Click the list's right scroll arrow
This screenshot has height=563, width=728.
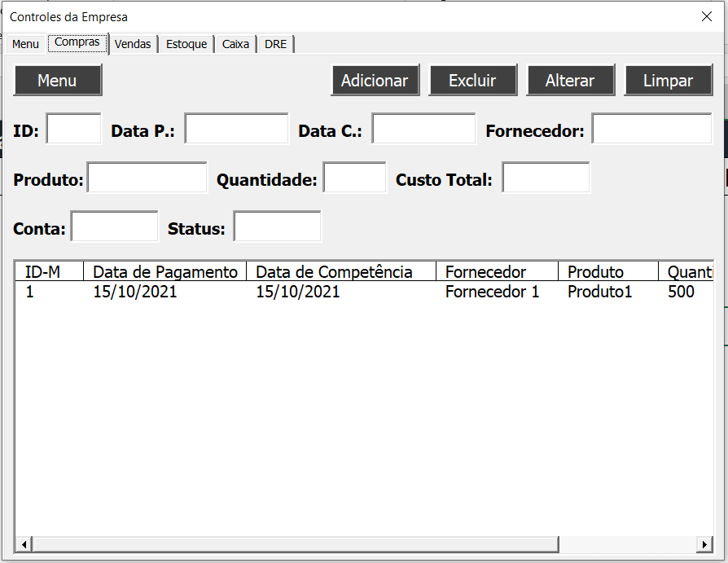704,544
